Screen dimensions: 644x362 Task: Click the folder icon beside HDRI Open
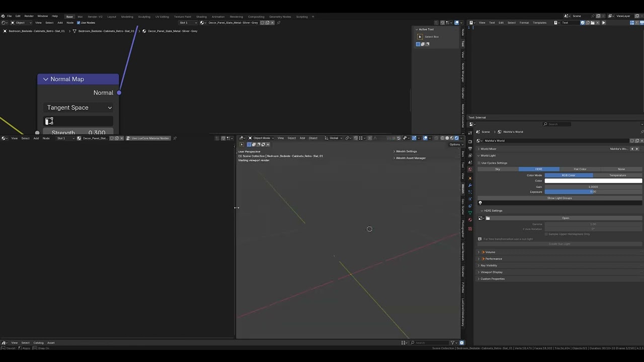point(488,218)
